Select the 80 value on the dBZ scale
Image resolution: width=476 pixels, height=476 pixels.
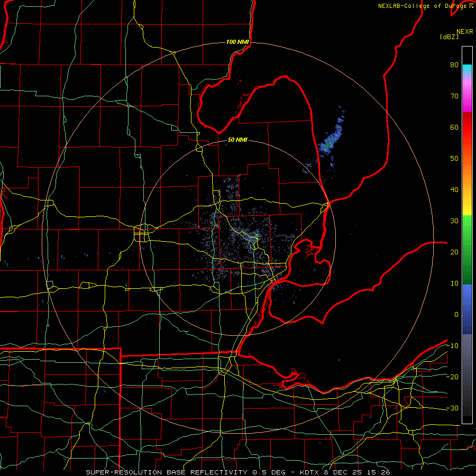click(x=454, y=65)
